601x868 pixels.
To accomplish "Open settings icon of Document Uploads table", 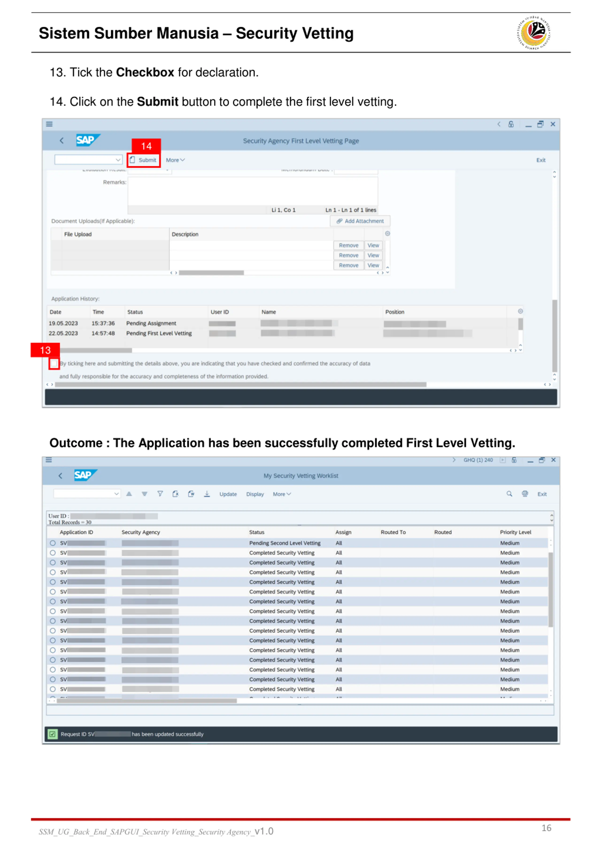I will [x=388, y=233].
